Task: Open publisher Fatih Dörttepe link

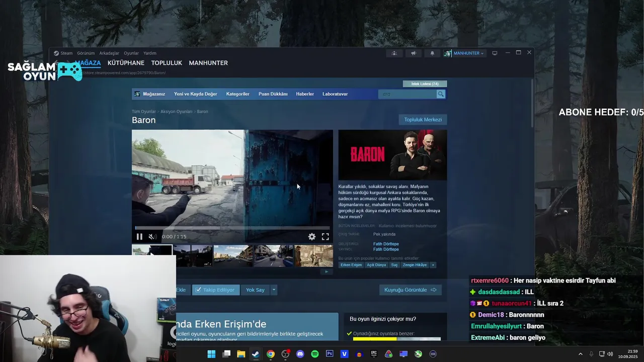Action: [x=386, y=249]
